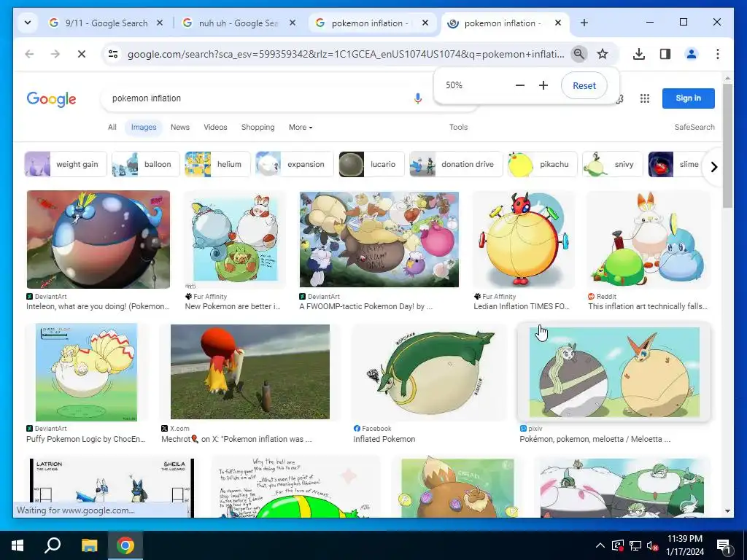The height and width of the screenshot is (560, 747).
Task: Filter by helium chip
Action: tap(217, 164)
